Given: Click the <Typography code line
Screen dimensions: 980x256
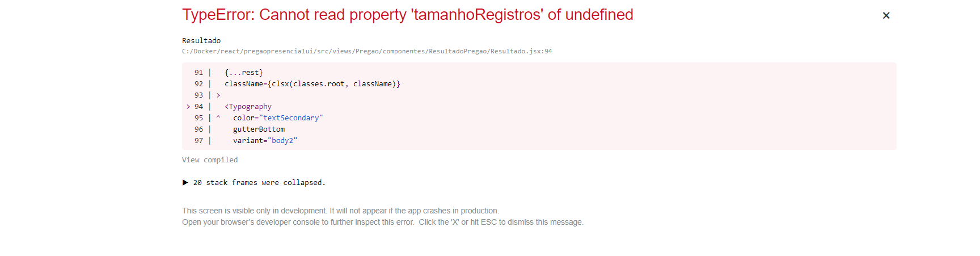Looking at the screenshot, I should point(248,107).
